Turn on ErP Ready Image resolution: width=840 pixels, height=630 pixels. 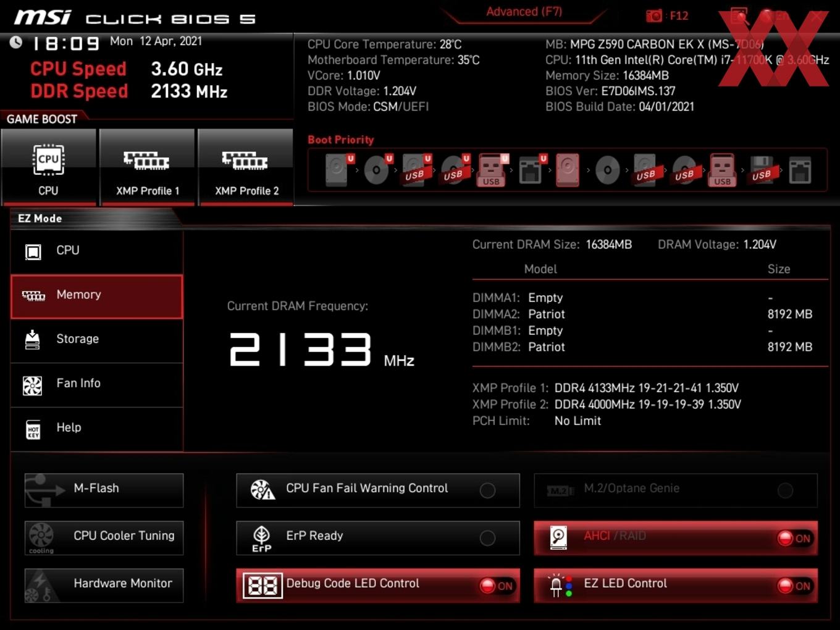point(487,538)
